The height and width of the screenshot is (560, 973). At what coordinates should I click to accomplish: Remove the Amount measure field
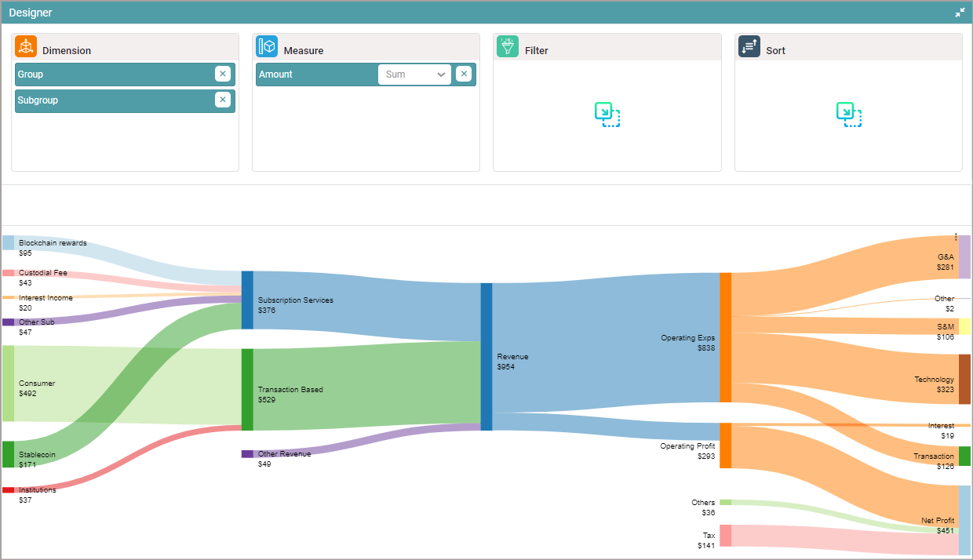click(463, 74)
